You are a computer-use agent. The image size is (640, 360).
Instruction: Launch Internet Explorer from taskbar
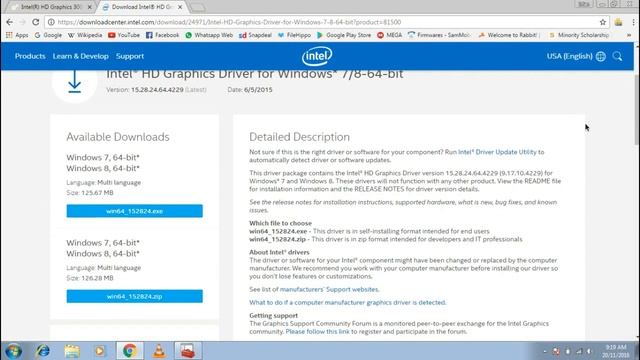(42, 351)
